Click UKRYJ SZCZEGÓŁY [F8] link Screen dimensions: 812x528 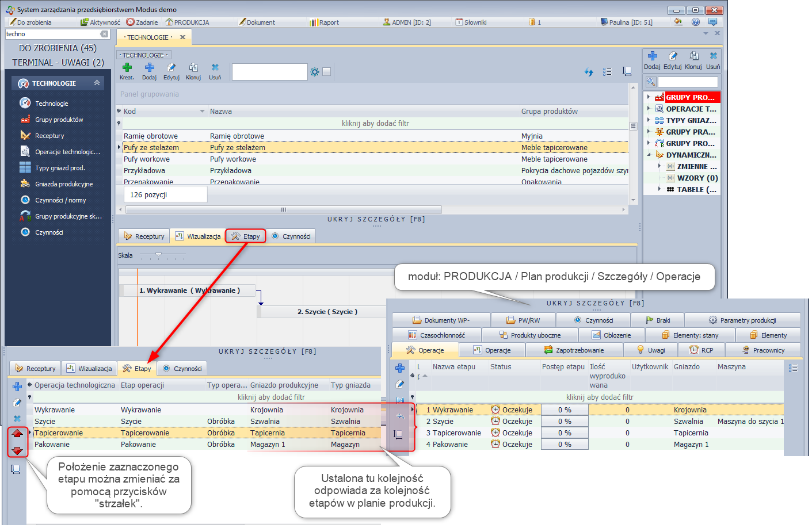pos(376,219)
